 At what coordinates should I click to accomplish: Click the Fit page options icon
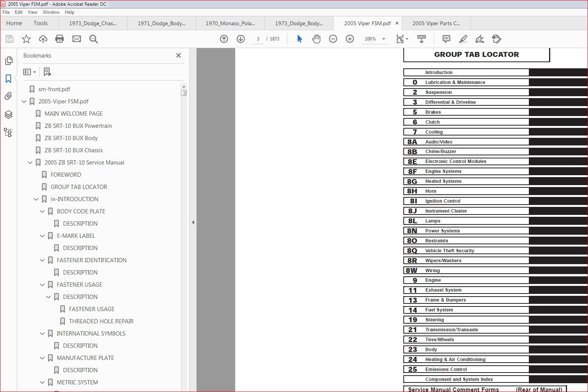[402, 39]
